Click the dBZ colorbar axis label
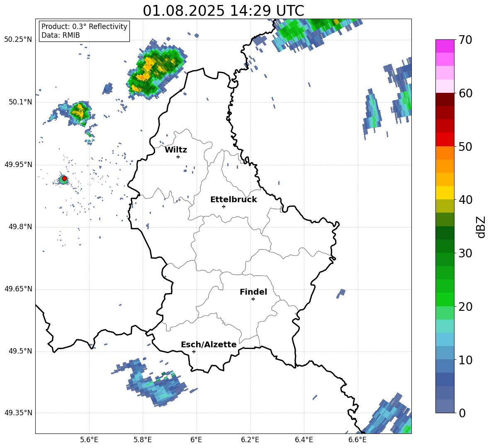 481,227
